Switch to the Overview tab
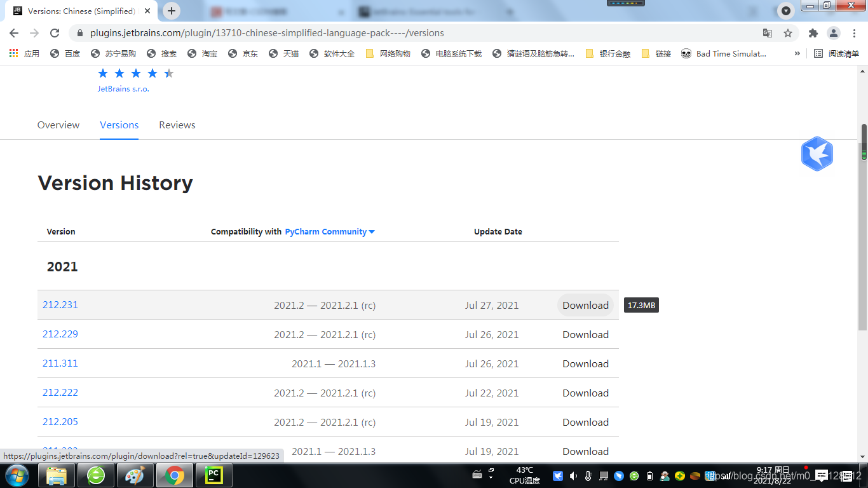 58,125
